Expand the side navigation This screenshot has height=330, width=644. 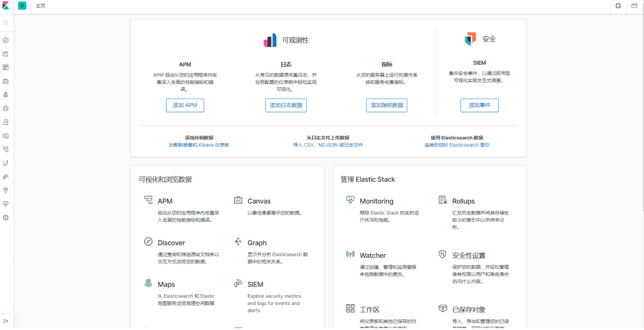[x=6, y=321]
